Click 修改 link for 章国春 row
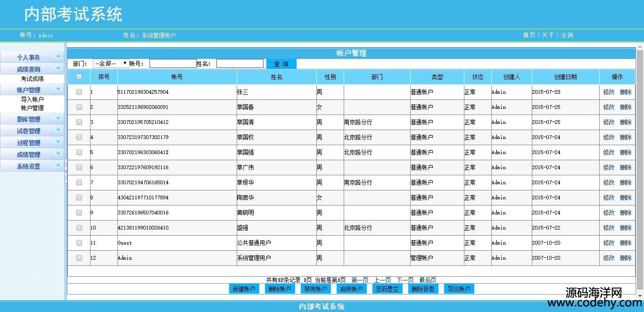The width and height of the screenshot is (644, 312). point(609,107)
